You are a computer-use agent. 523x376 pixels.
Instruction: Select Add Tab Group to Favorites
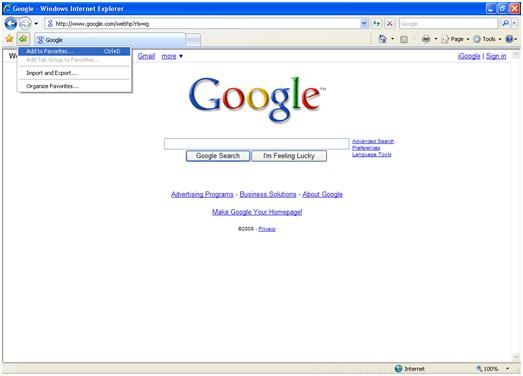click(x=74, y=60)
